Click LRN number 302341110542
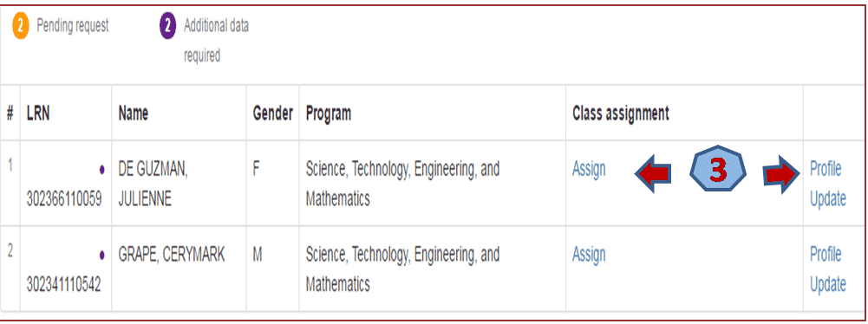Screen dimensions: 868x324 pyautogui.click(x=63, y=285)
